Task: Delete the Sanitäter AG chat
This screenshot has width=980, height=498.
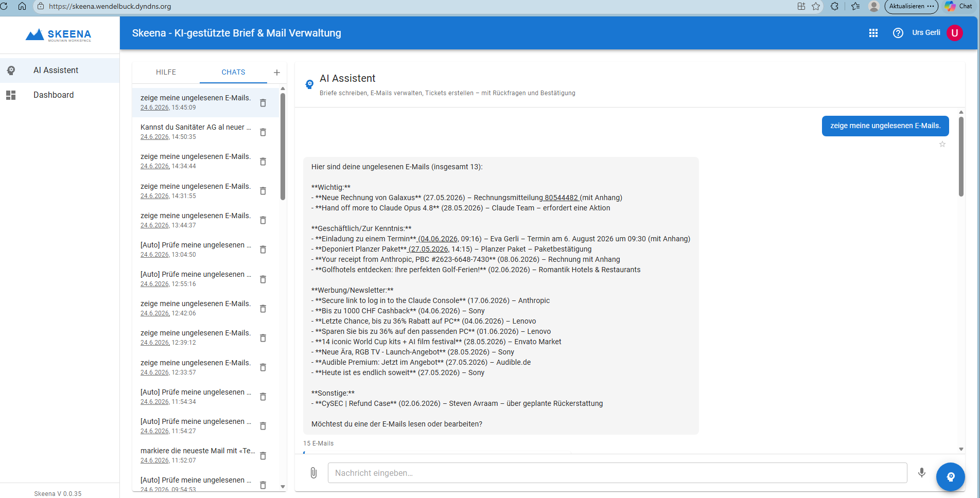Action: (263, 132)
